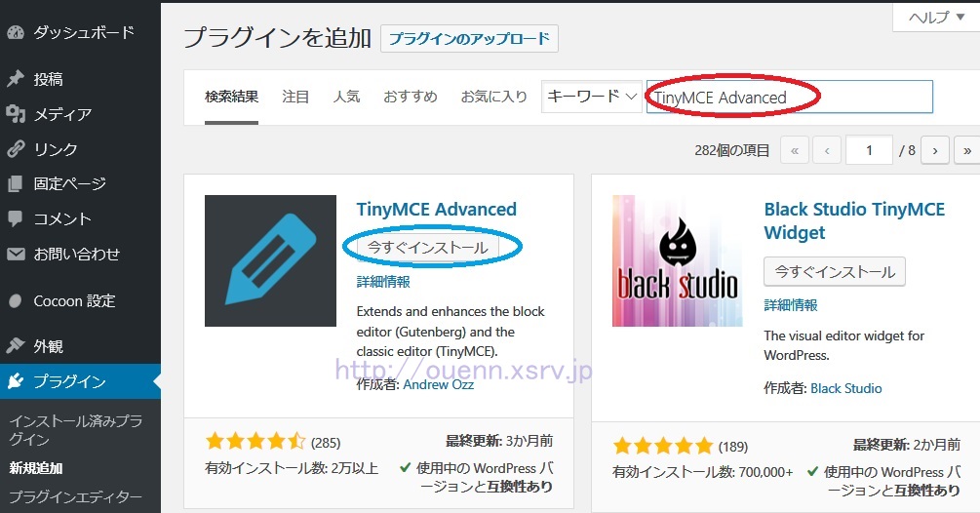Go to previous page with ‹ button
980x513 pixels.
pyautogui.click(x=827, y=150)
